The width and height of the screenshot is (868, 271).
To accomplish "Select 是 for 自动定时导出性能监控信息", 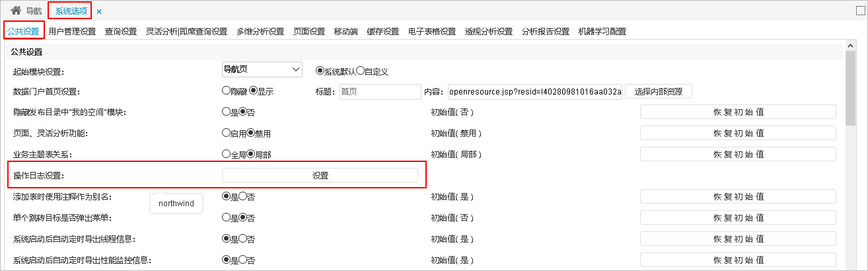I will point(226,260).
